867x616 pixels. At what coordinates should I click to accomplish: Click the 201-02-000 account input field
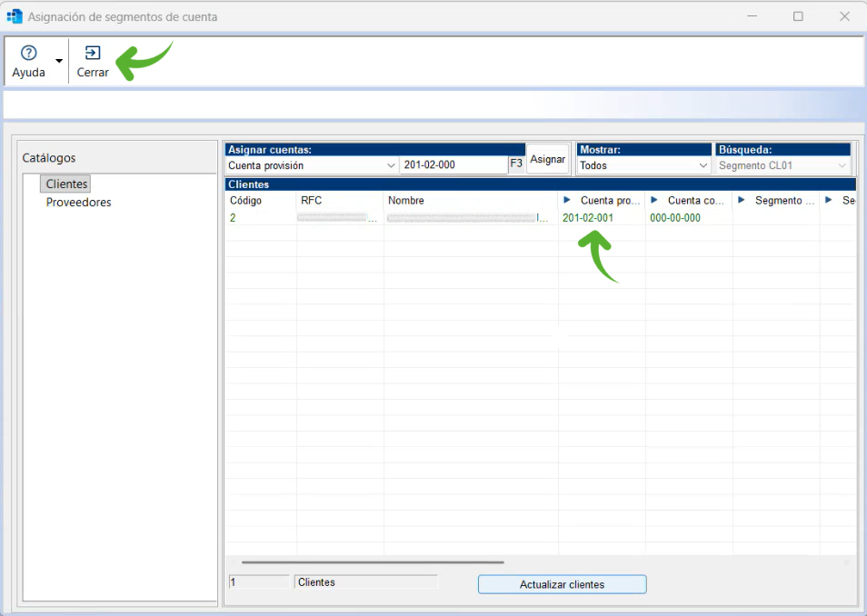tap(453, 165)
